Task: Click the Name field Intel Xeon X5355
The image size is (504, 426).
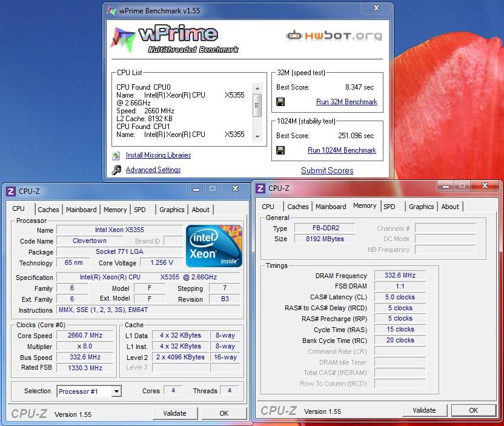Action: coord(119,230)
